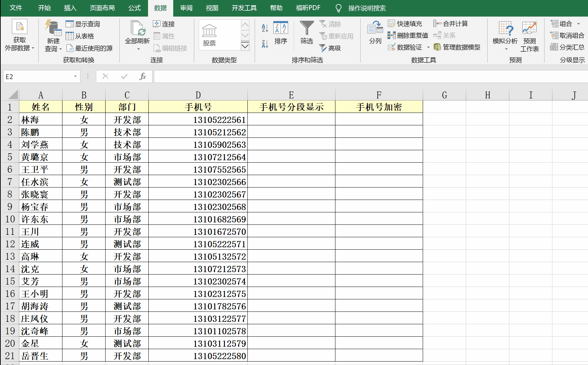588x365 pixels.
Task: Expand the Data Types gallery more arrow
Action: [245, 46]
